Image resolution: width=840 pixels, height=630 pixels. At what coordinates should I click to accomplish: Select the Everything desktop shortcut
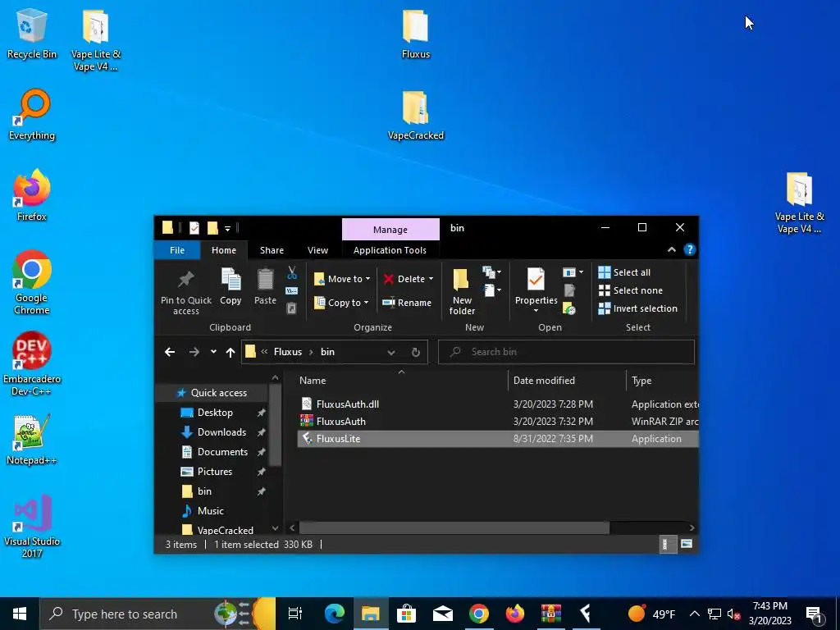[32, 115]
